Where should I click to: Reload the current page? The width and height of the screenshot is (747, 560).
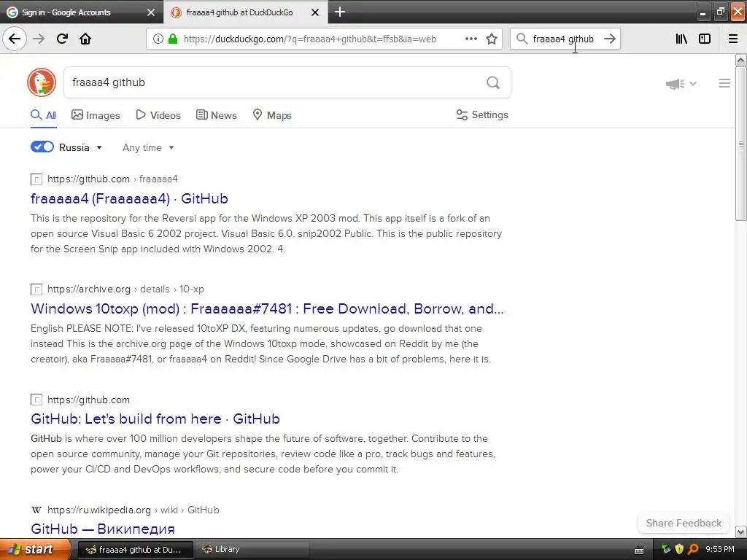tap(62, 39)
